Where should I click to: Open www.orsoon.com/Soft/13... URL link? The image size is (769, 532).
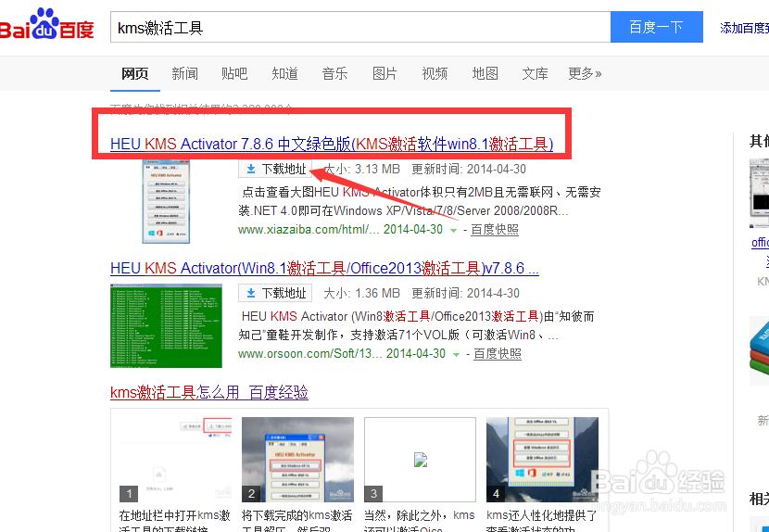(310, 353)
